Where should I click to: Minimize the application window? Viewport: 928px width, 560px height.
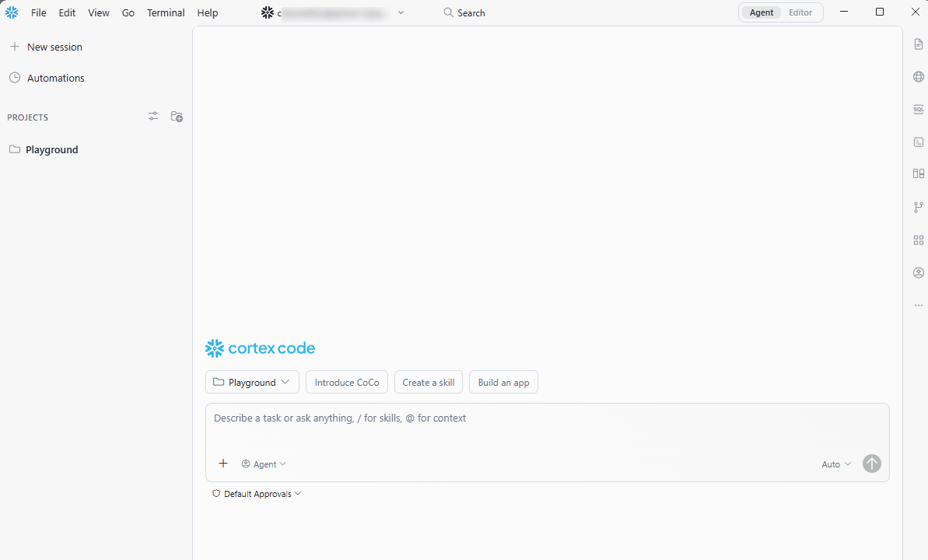(x=844, y=12)
